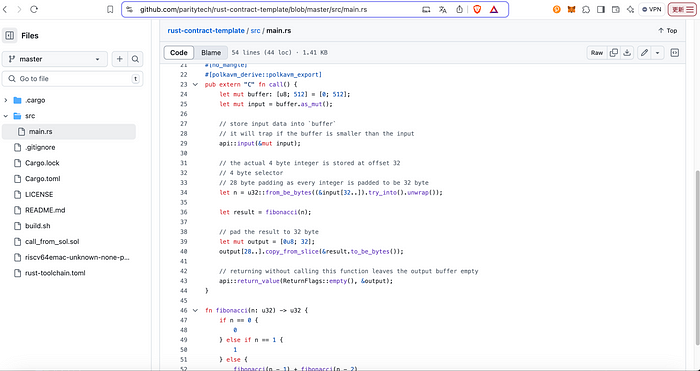
Task: Open the rust-toolchain.toml file
Action: click(x=55, y=273)
